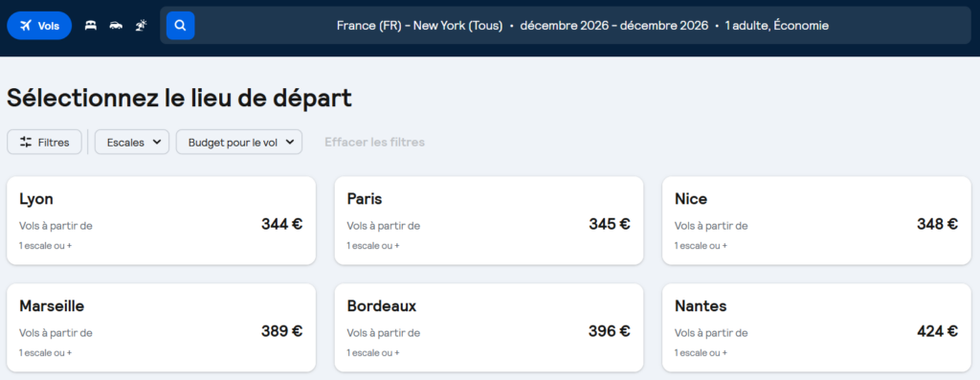Click the Budget pour le vol chevron
Image resolution: width=980 pixels, height=380 pixels.
[289, 142]
